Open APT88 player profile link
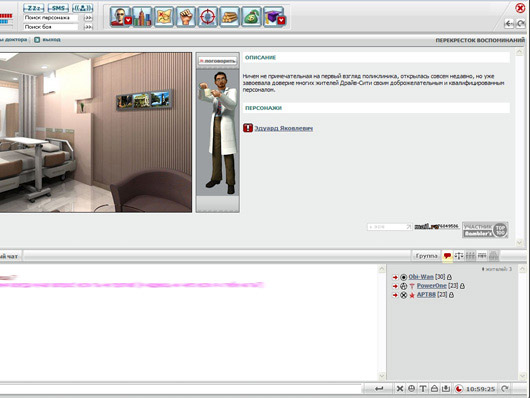The image size is (530, 398). point(426,295)
